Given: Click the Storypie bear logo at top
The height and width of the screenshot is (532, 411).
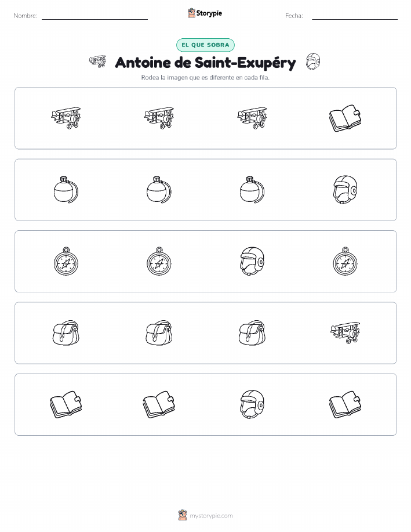Looking at the screenshot, I should (191, 13).
